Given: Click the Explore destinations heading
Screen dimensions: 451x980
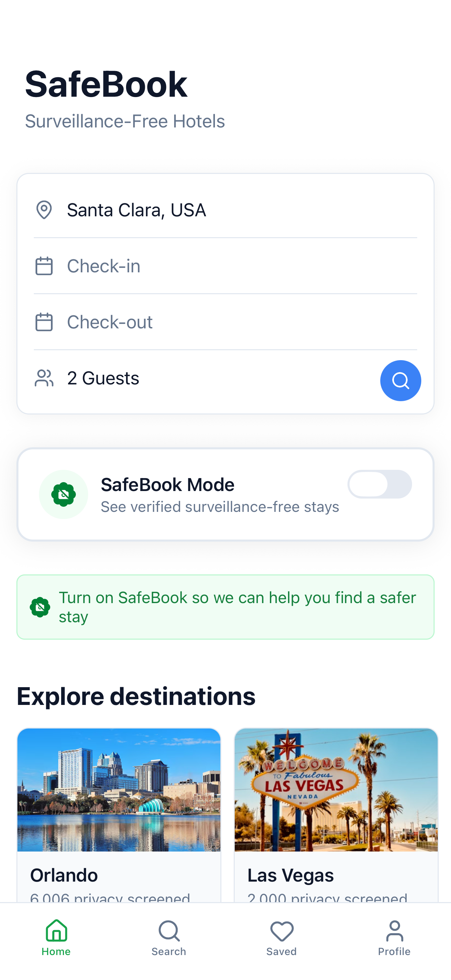Looking at the screenshot, I should [x=136, y=696].
